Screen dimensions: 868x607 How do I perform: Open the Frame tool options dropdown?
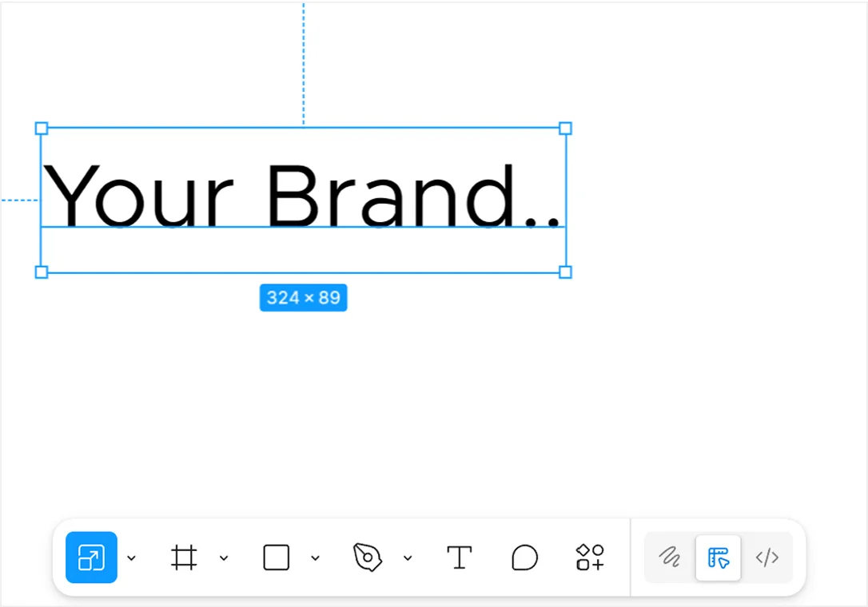[x=224, y=557]
